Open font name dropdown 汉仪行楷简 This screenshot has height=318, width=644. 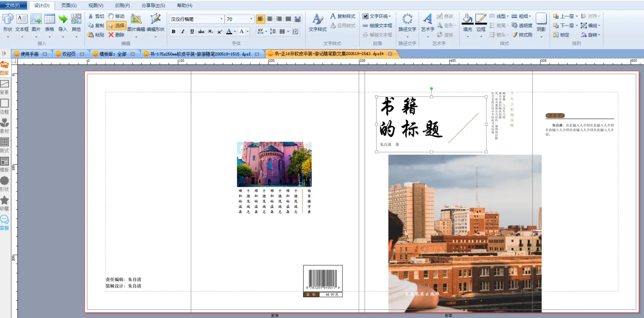coord(221,19)
